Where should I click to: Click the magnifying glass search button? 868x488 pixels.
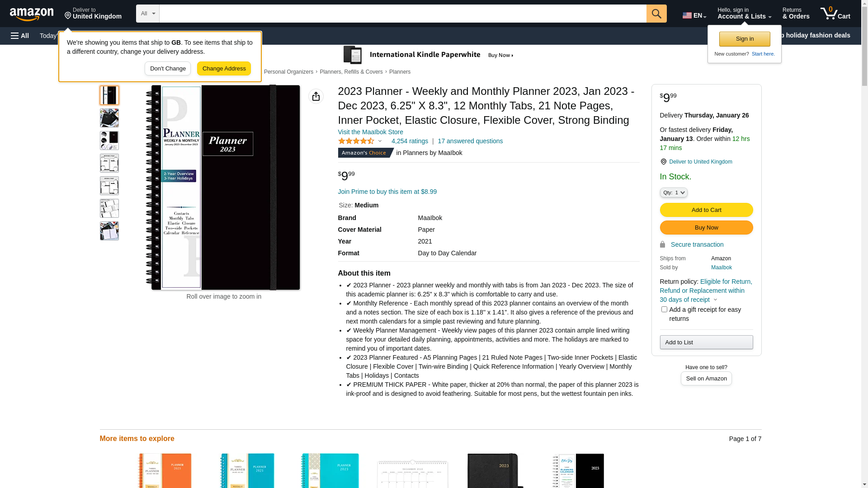[656, 14]
